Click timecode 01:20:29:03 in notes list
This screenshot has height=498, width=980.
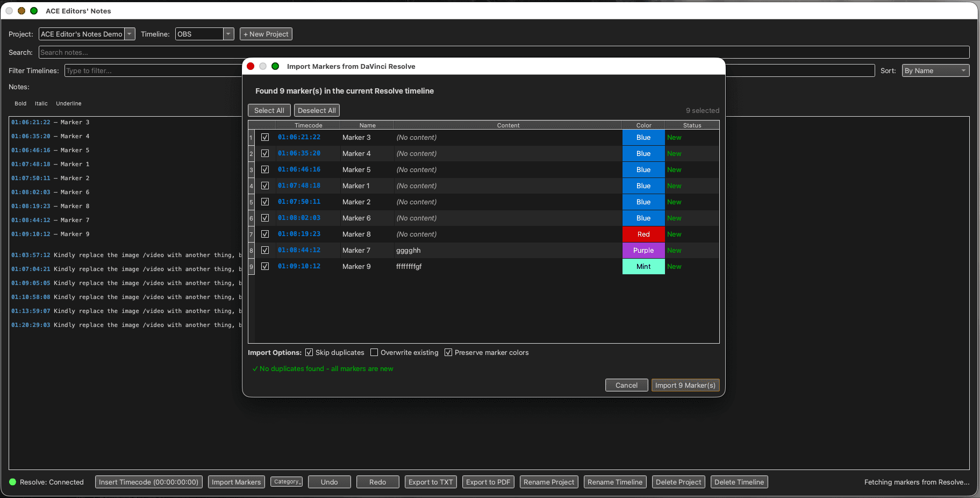31,325
